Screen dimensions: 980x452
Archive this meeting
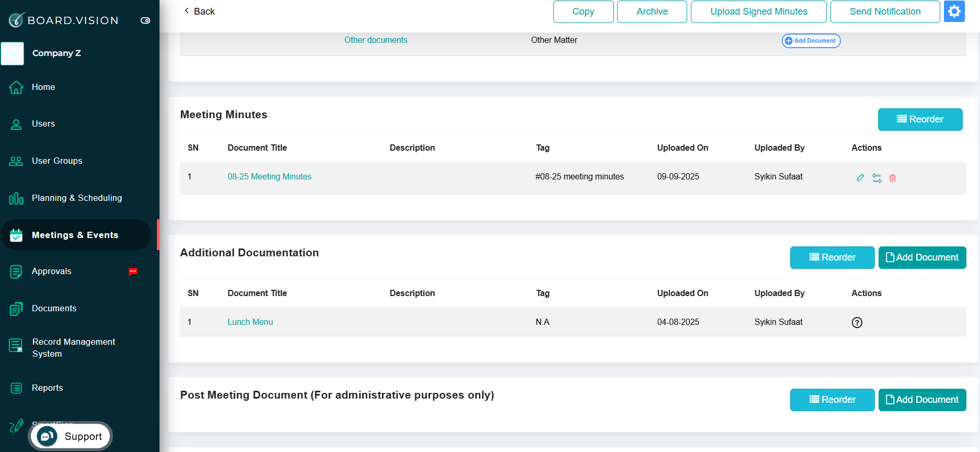652,12
